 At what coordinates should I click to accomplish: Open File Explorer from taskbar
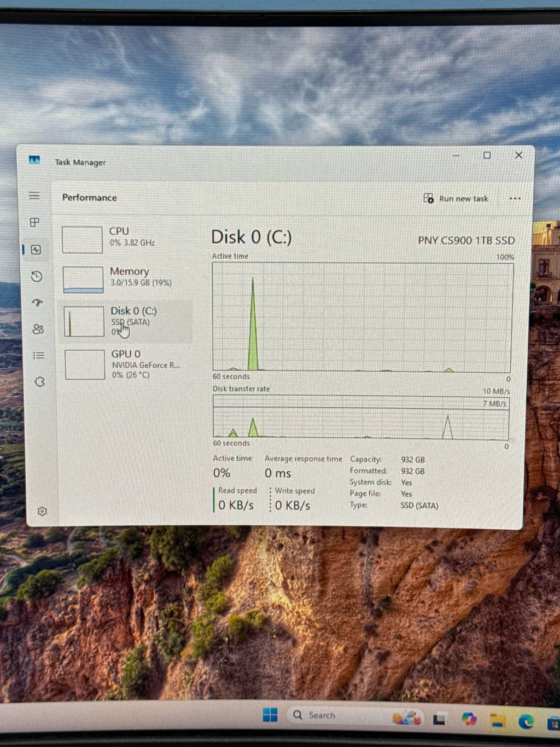498,720
